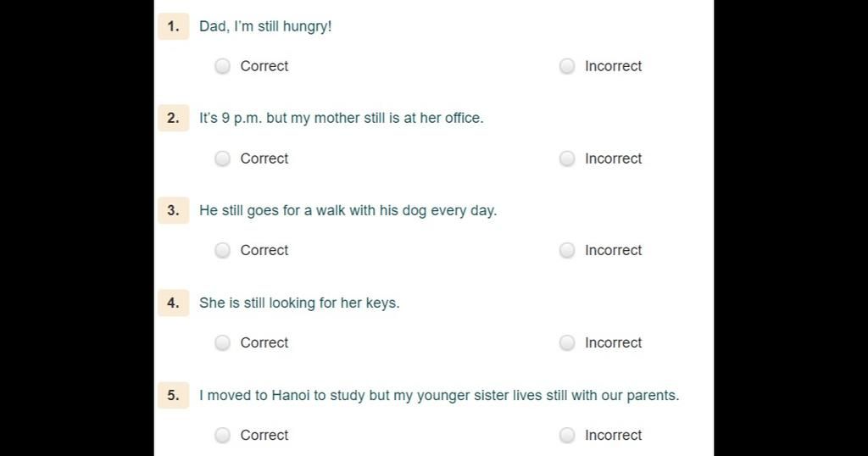Choose Correct for question 3
Viewport: 868px width, 456px height.
click(x=223, y=251)
